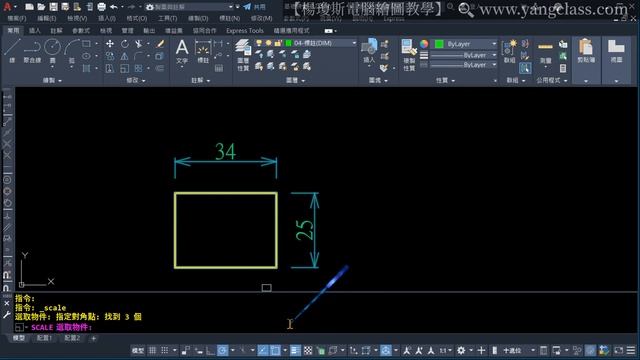Select the Rectangle draw tool

click(87, 44)
